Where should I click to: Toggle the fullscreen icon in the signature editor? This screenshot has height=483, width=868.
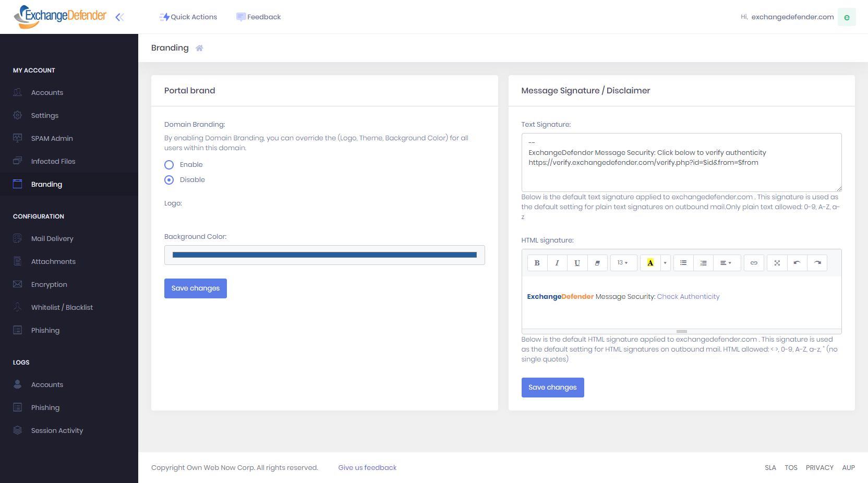pos(777,263)
